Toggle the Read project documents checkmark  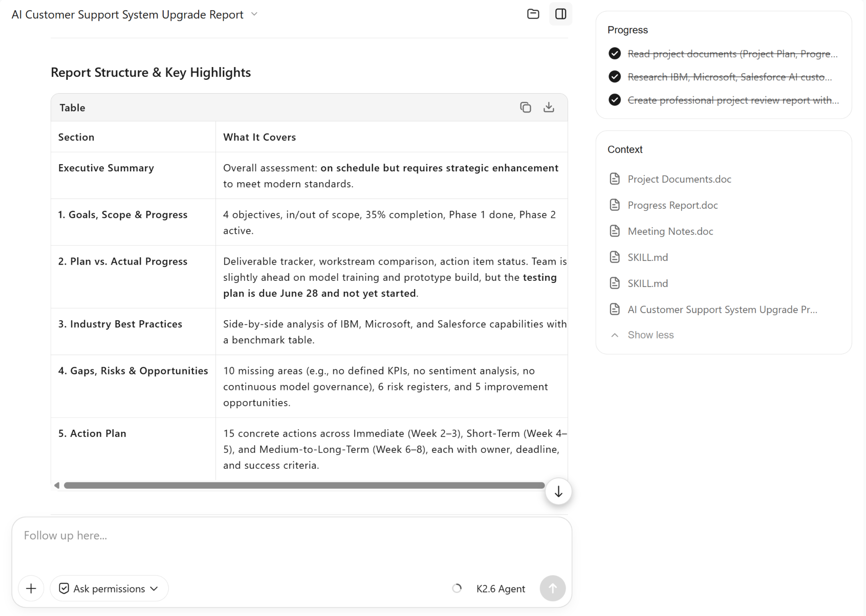point(615,54)
